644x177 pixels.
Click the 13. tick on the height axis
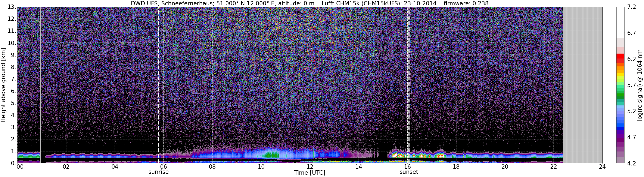point(12,7)
